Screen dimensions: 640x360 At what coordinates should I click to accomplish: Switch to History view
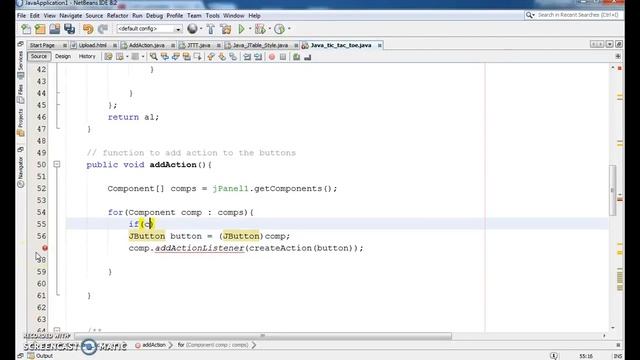click(87, 56)
